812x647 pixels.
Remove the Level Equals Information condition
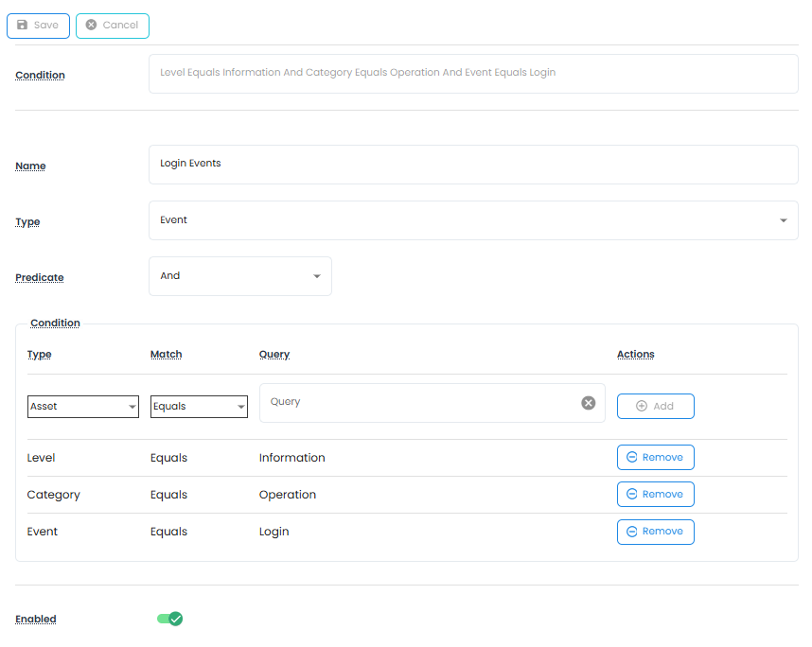(655, 458)
